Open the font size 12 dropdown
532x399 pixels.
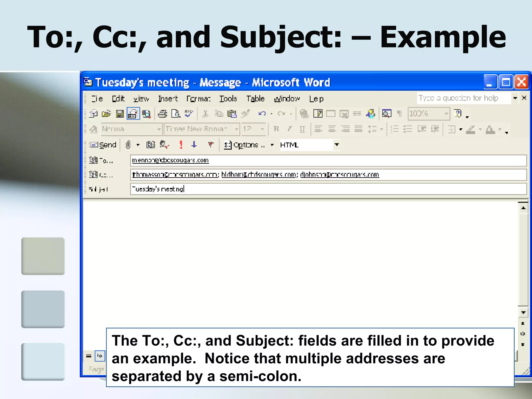point(262,129)
